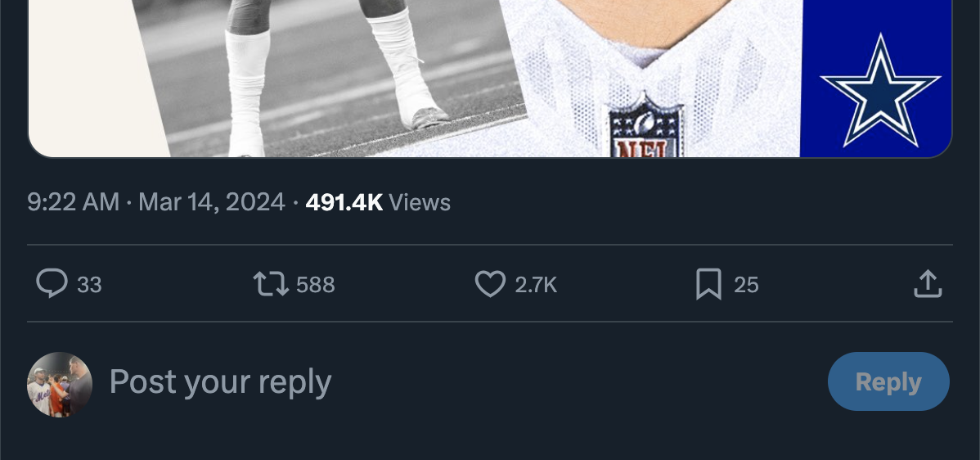Image resolution: width=980 pixels, height=460 pixels.
Task: Focus the "Post your reply" text field
Action: (409, 382)
